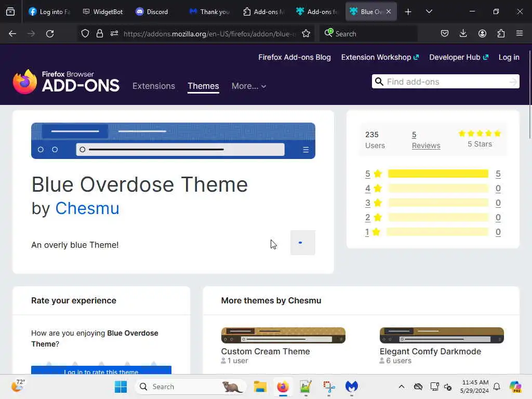The height and width of the screenshot is (399, 532).
Task: Open the Custom Cream Theme preview
Action: coord(283,335)
